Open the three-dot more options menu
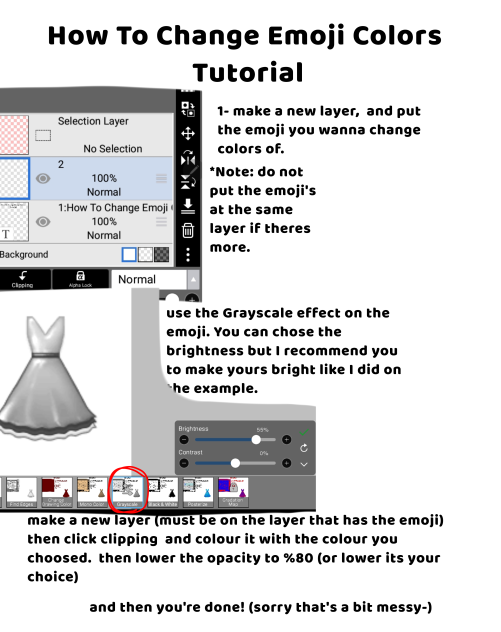Screen dimensions: 501x632 click(x=188, y=255)
